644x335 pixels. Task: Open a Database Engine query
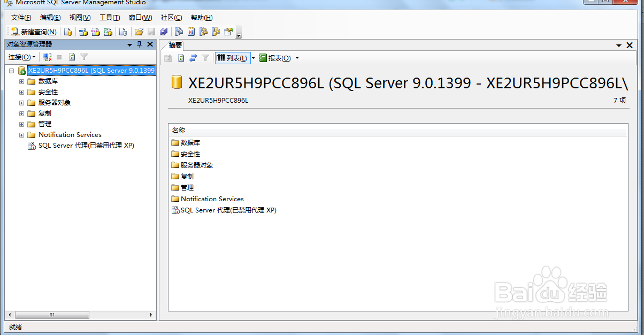click(x=68, y=32)
